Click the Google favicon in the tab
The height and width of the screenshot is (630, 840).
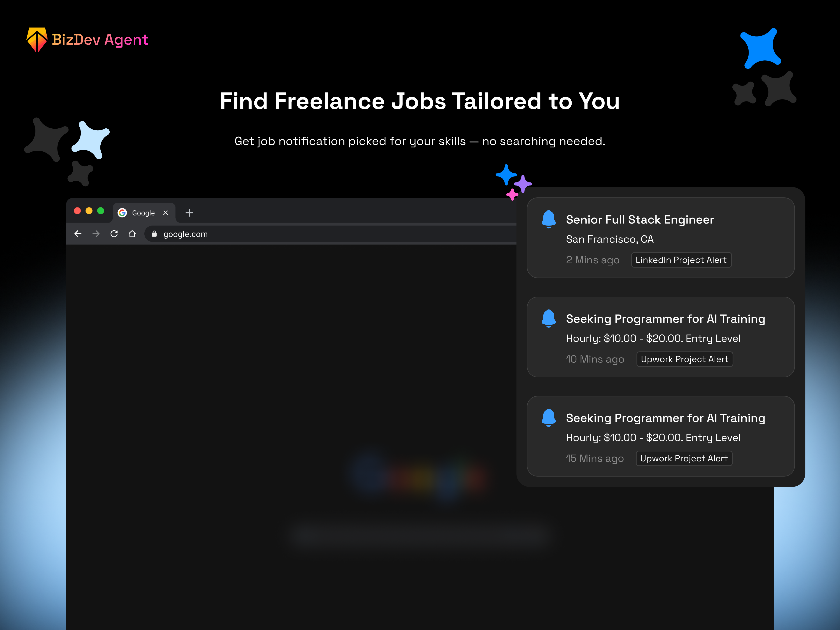point(122,213)
